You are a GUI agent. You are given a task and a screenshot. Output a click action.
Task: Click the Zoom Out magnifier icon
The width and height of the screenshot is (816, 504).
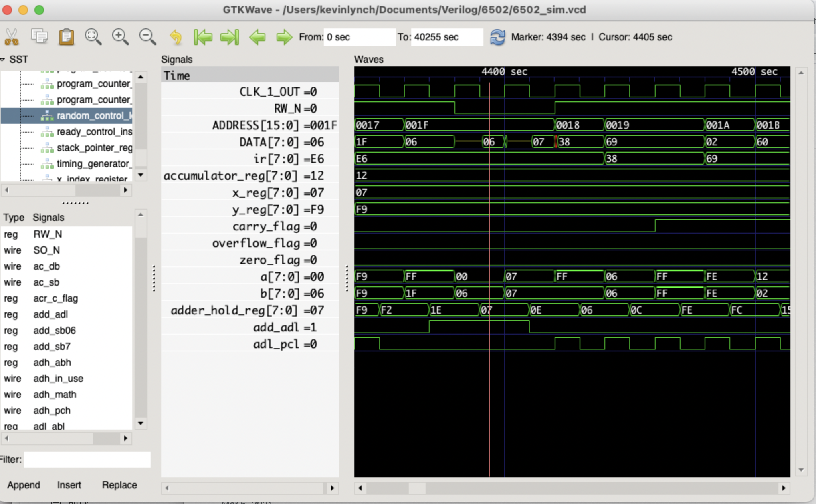(x=147, y=37)
